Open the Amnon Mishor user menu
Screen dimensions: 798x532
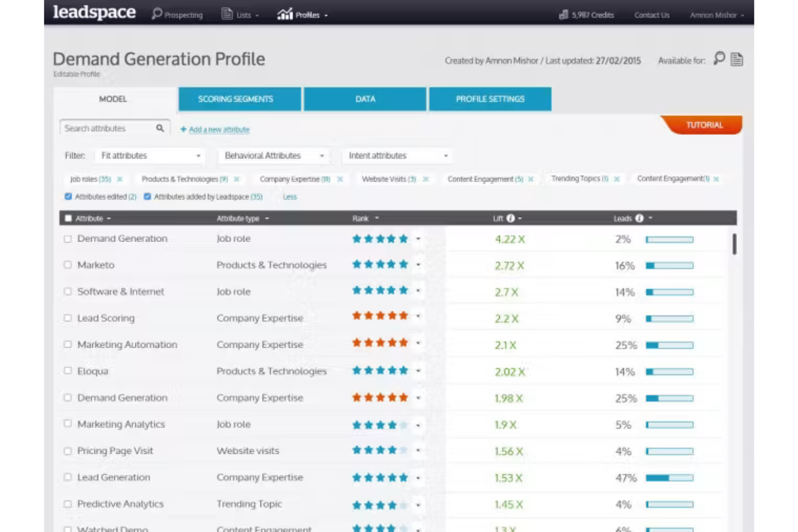point(717,15)
